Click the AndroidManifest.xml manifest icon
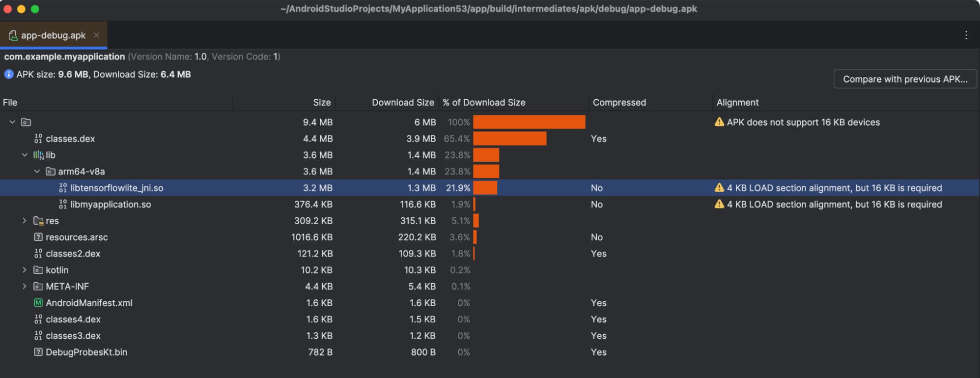 pyautogui.click(x=38, y=303)
